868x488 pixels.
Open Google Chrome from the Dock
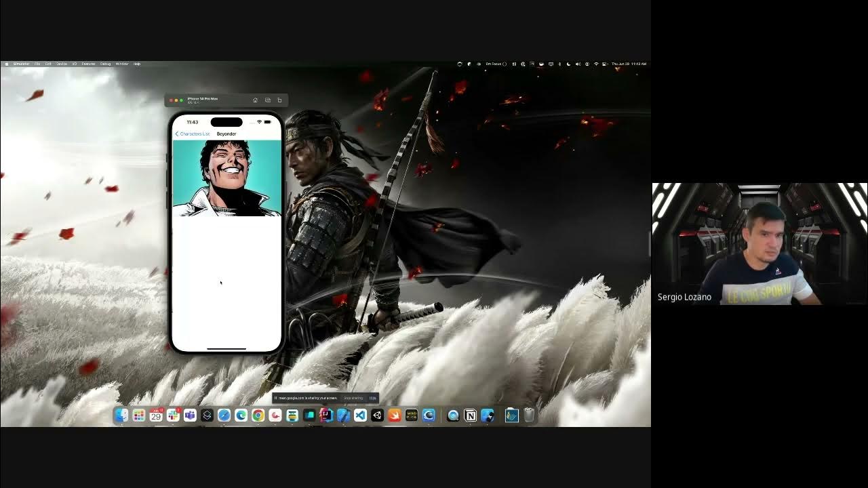pyautogui.click(x=258, y=415)
